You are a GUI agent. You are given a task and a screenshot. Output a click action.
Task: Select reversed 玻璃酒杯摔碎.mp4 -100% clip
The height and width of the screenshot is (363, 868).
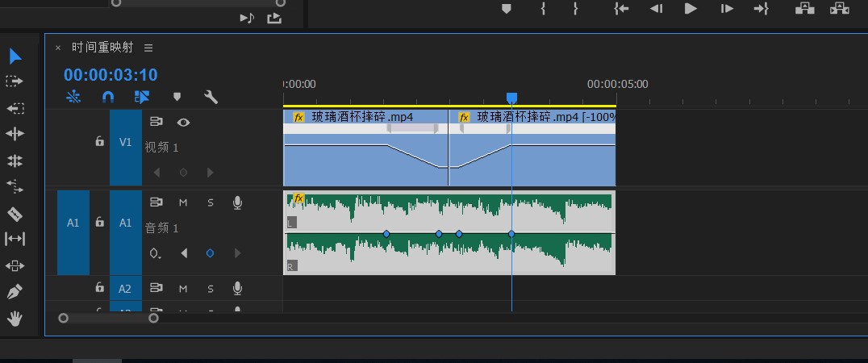(532, 148)
